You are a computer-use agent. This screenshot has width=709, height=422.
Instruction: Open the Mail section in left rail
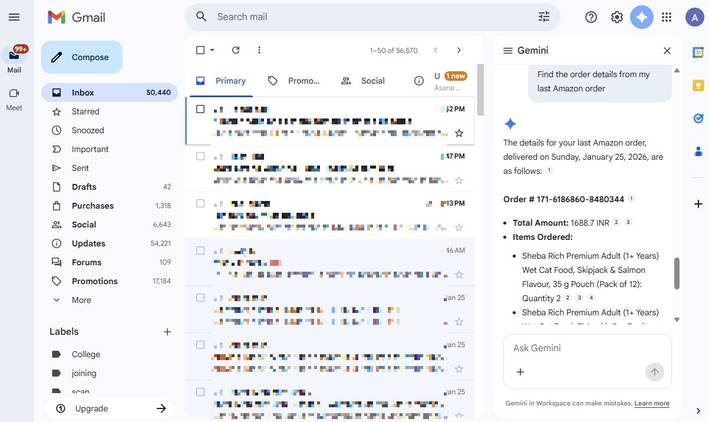pyautogui.click(x=14, y=59)
